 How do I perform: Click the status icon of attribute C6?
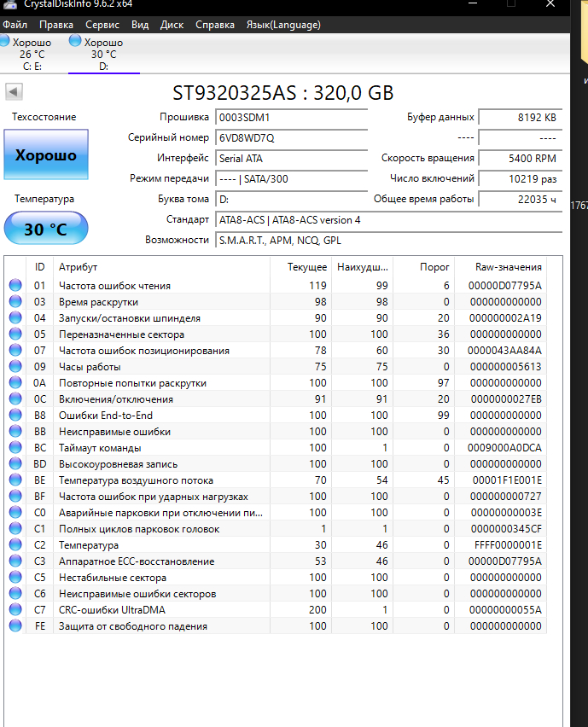pyautogui.click(x=15, y=594)
